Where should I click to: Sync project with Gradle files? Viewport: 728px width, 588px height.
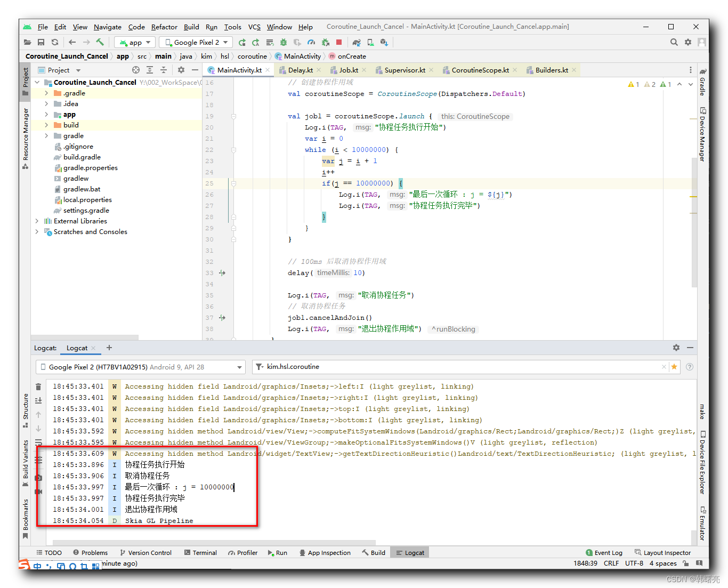(x=355, y=42)
